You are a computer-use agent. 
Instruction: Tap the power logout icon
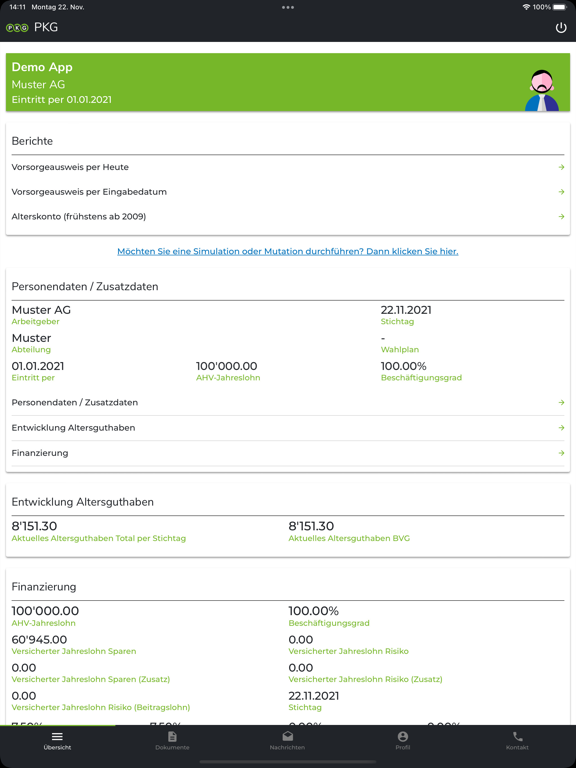point(561,28)
